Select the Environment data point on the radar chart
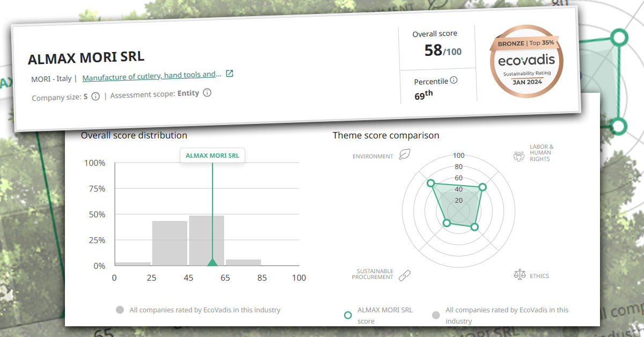This screenshot has height=337, width=644. coord(430,184)
